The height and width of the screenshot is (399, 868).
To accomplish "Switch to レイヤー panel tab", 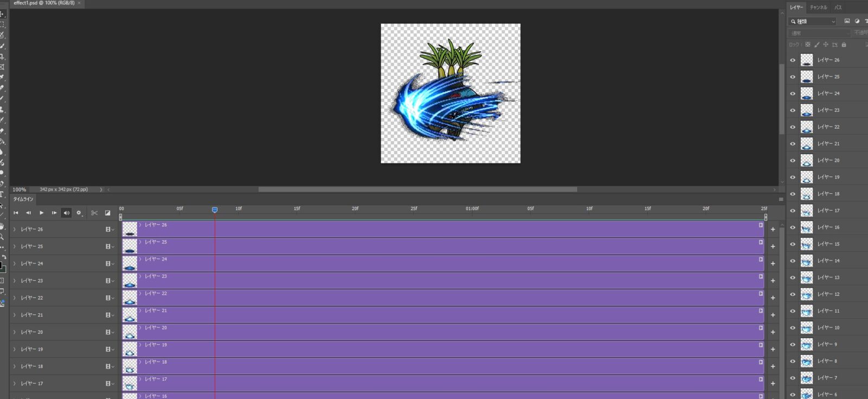I will point(796,8).
